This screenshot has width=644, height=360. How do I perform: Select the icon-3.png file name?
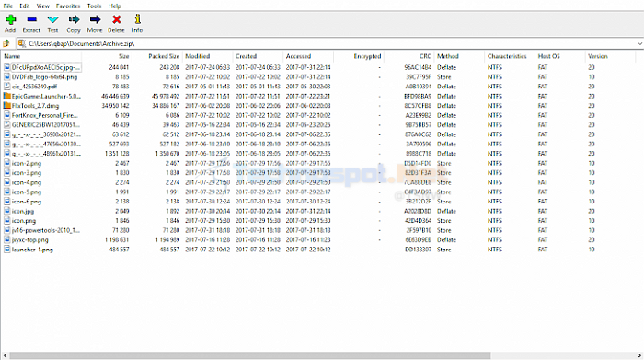tap(27, 173)
